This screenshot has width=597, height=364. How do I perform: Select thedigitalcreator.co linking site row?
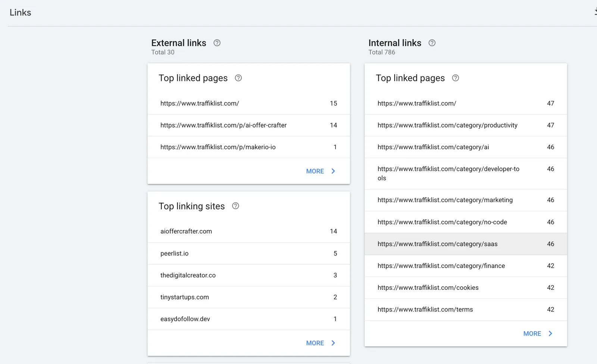click(x=249, y=276)
